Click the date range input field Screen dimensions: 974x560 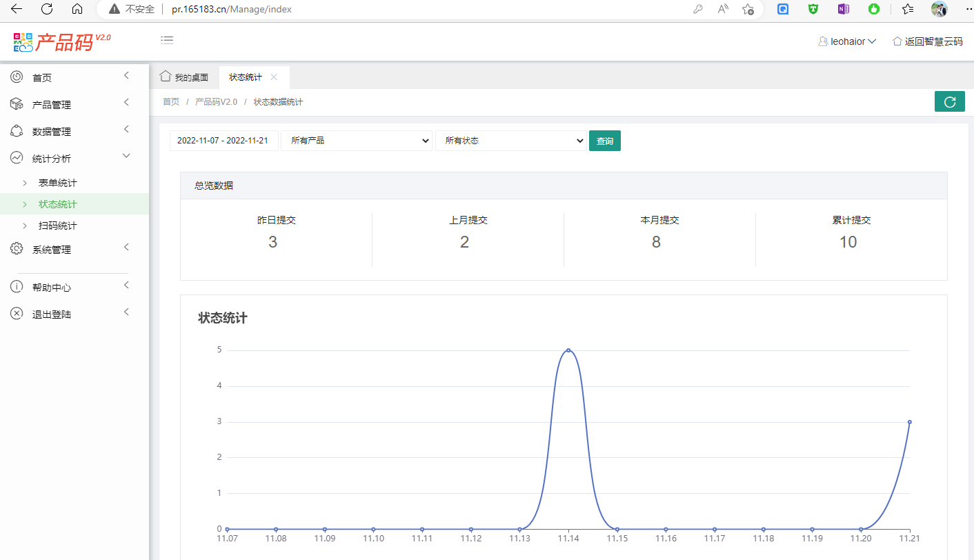[223, 141]
